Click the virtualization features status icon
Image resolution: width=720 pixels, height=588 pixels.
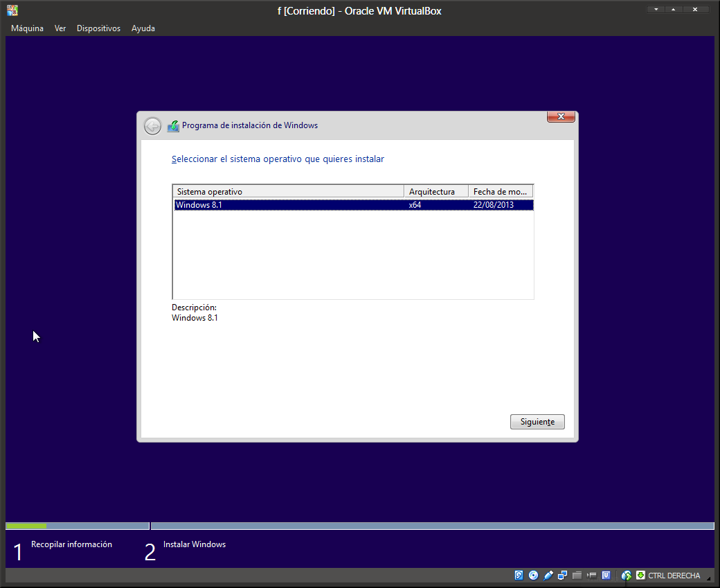606,575
